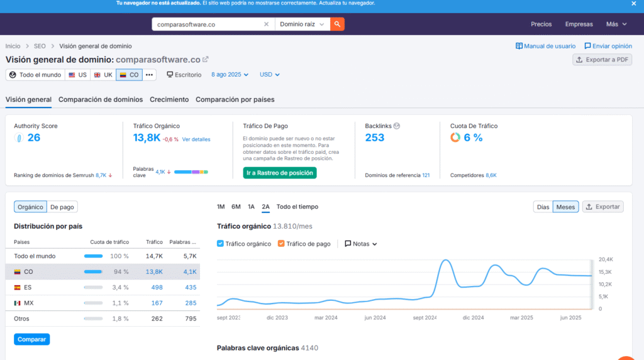The image size is (644, 360).
Task: Click the Colombia flag in country table
Action: pos(17,272)
